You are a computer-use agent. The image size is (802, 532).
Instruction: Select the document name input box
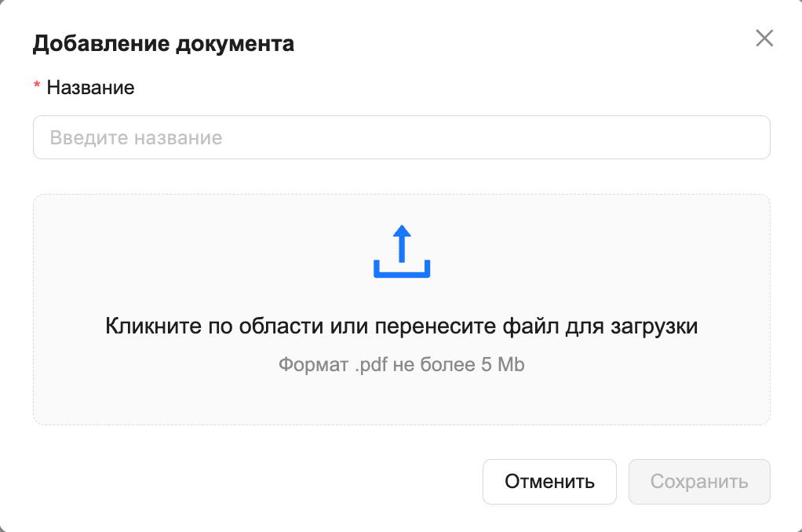(x=401, y=138)
